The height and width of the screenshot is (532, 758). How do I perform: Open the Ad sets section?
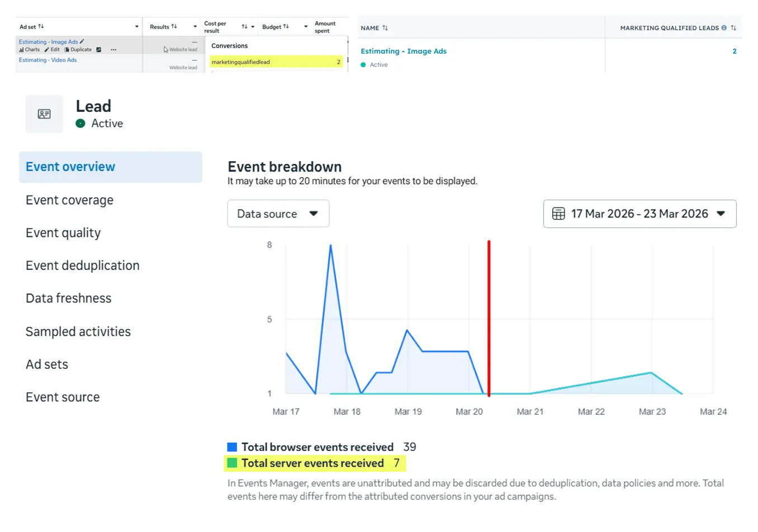pyautogui.click(x=47, y=364)
